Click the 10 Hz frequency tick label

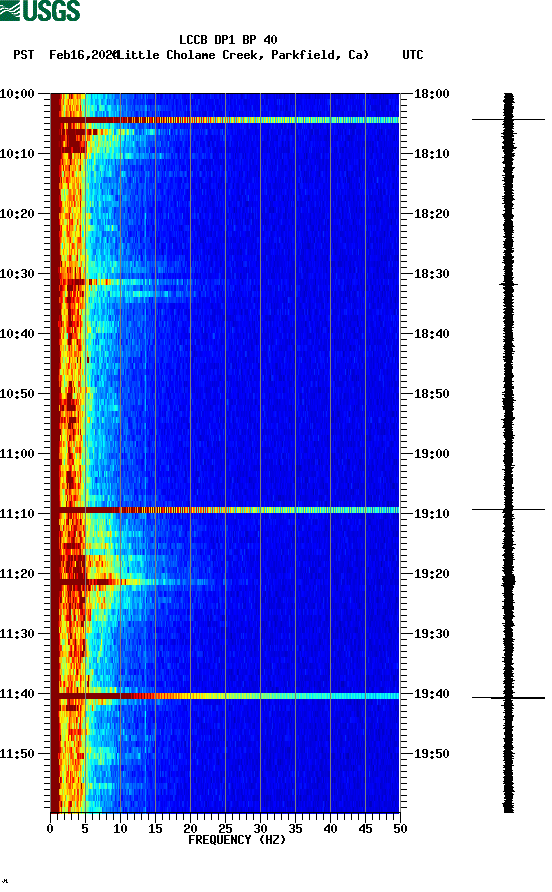[x=120, y=829]
